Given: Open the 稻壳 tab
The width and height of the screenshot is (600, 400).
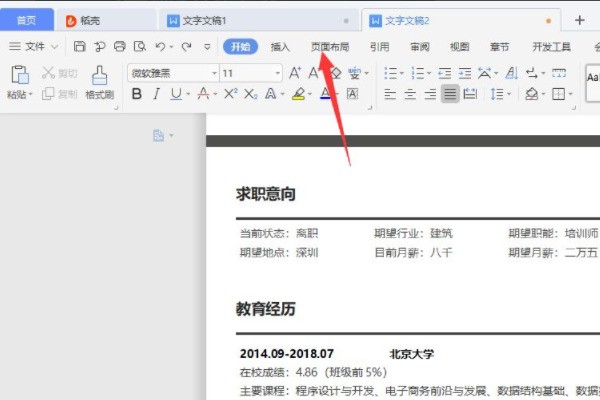Looking at the screenshot, I should 105,20.
